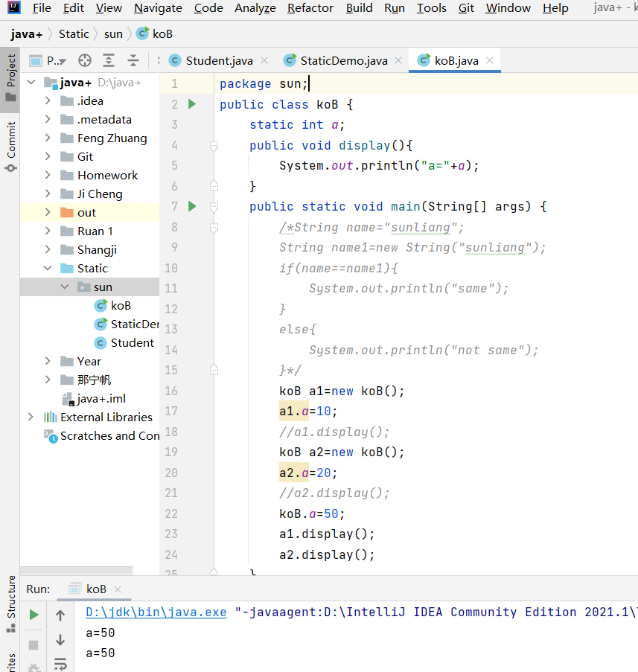Toggle the Structure tool window side tab
The height and width of the screenshot is (672, 638).
point(10,603)
